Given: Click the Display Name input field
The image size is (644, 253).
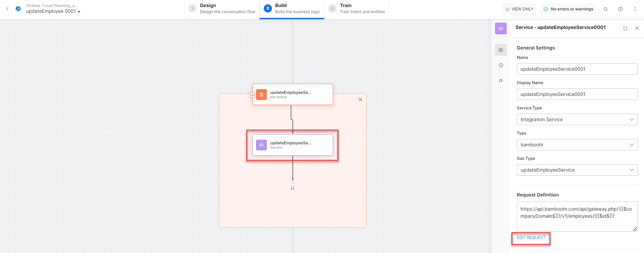Looking at the screenshot, I should click(577, 94).
